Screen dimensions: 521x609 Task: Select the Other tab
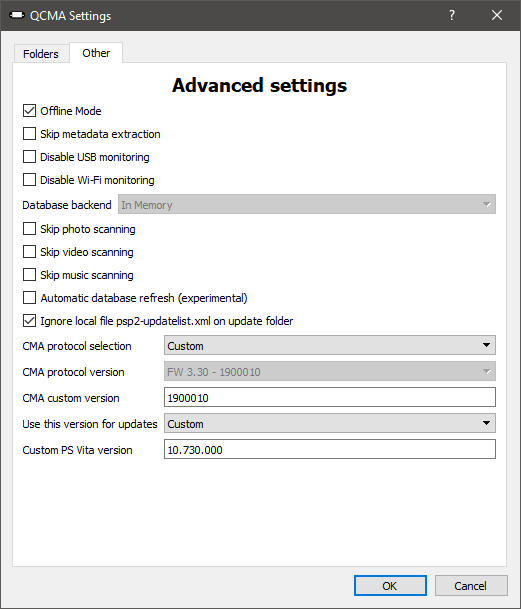coord(96,53)
